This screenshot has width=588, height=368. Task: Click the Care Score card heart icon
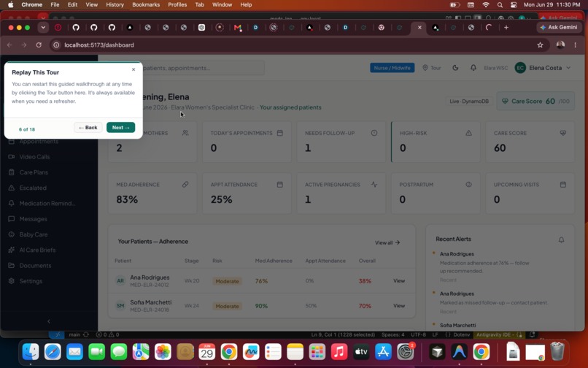click(x=563, y=133)
